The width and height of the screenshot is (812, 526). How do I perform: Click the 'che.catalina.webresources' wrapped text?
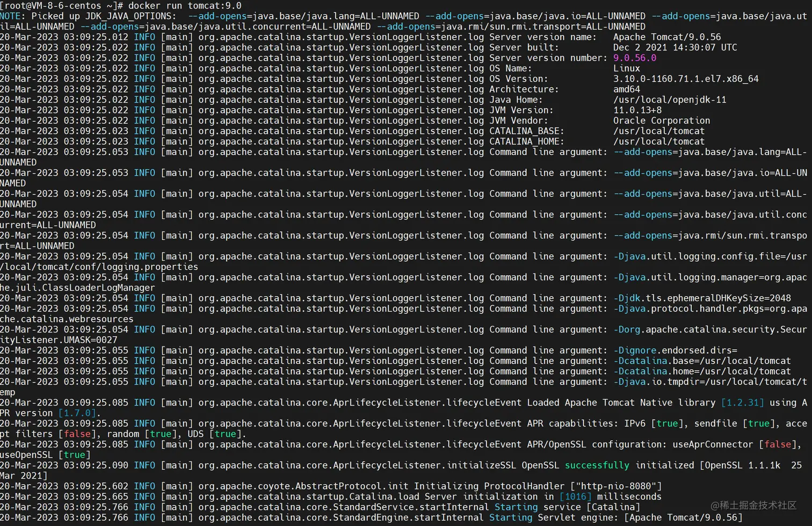tap(67, 319)
